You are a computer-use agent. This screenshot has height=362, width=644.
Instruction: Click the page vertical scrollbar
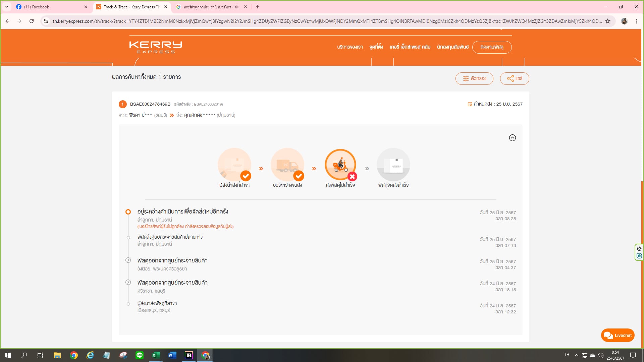[642, 265]
